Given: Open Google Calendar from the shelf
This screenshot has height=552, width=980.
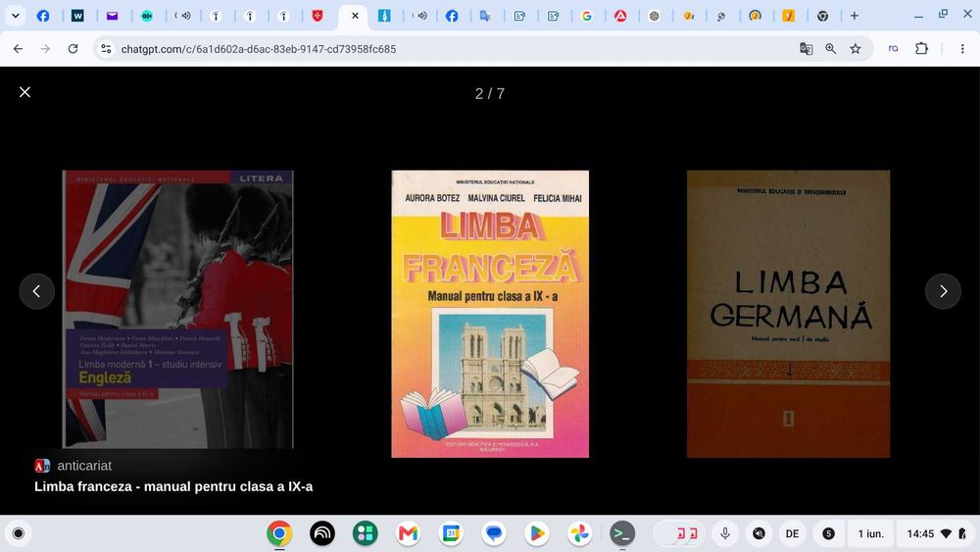Looking at the screenshot, I should coord(451,533).
